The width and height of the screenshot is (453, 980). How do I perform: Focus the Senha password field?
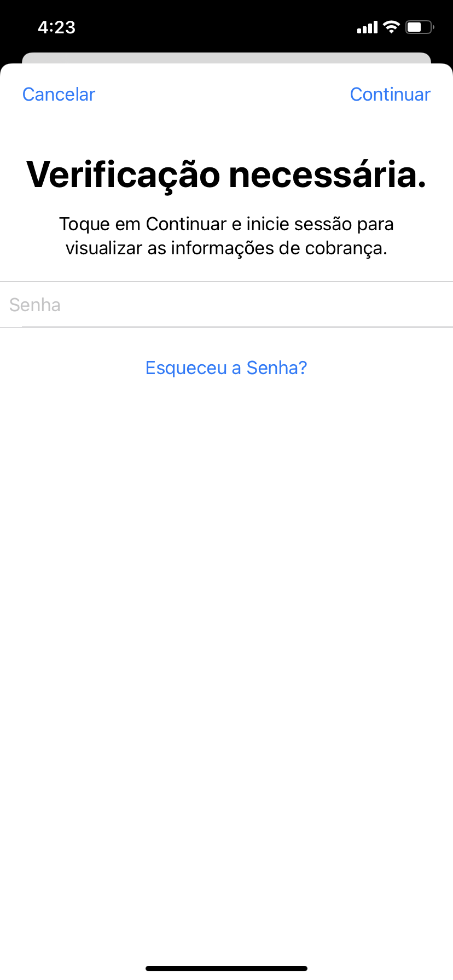(226, 305)
